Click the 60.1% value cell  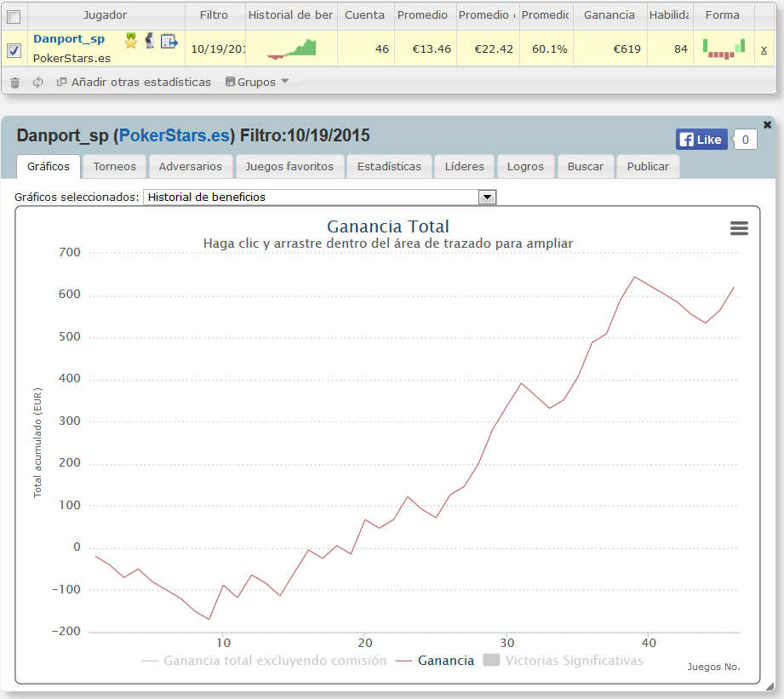click(x=550, y=49)
